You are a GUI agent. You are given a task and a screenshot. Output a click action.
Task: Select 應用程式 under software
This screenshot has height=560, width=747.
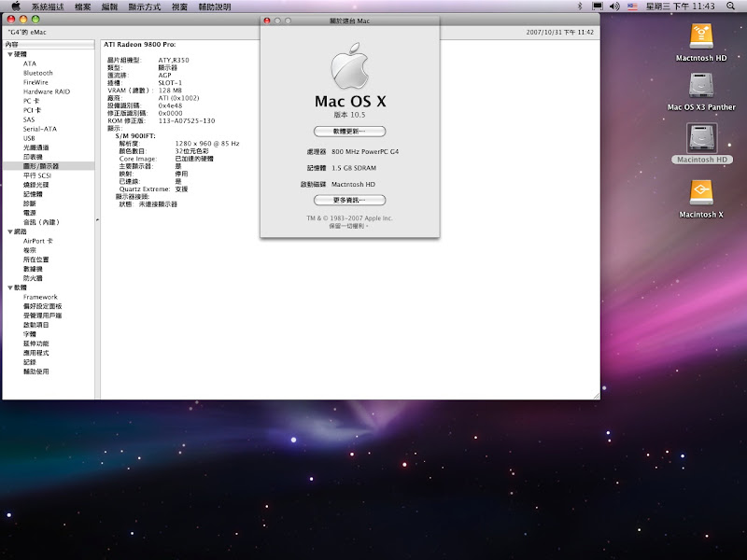click(x=36, y=353)
